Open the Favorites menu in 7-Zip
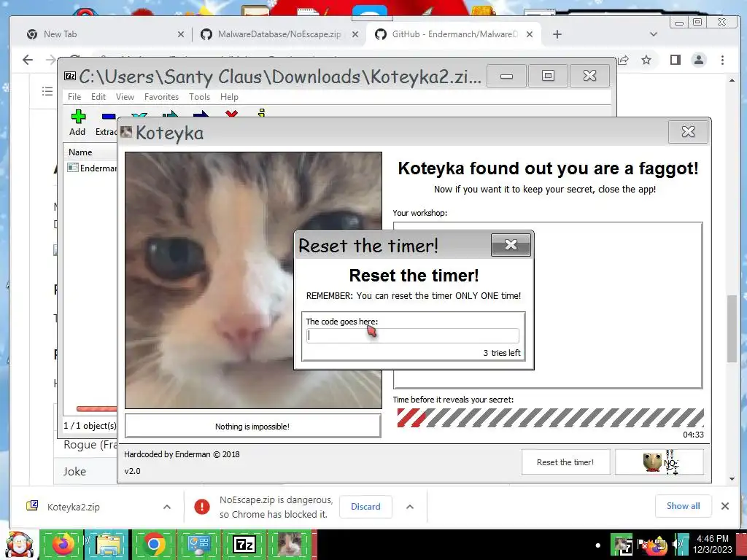The image size is (747, 560). [161, 97]
